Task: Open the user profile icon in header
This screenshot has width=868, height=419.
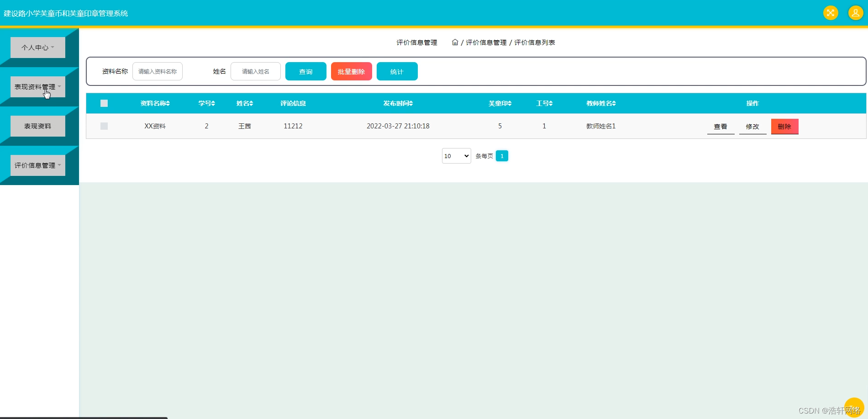Action: click(856, 13)
